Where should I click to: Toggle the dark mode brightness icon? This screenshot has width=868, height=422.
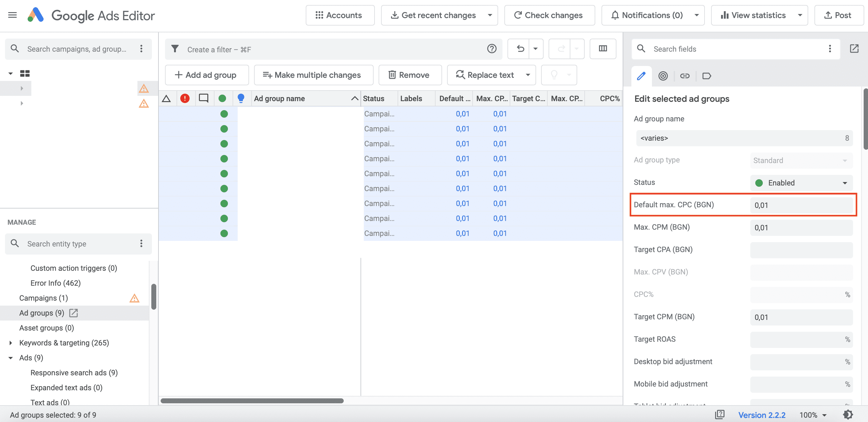[x=848, y=415]
